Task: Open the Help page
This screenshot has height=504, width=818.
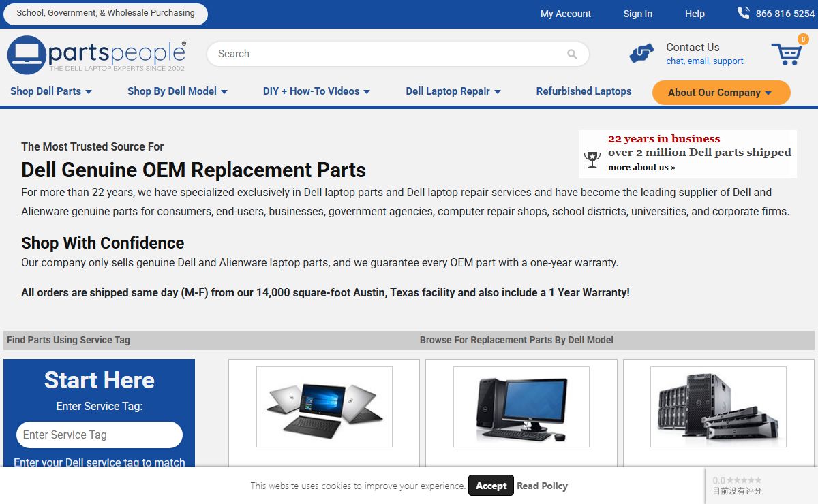Action: pyautogui.click(x=695, y=14)
